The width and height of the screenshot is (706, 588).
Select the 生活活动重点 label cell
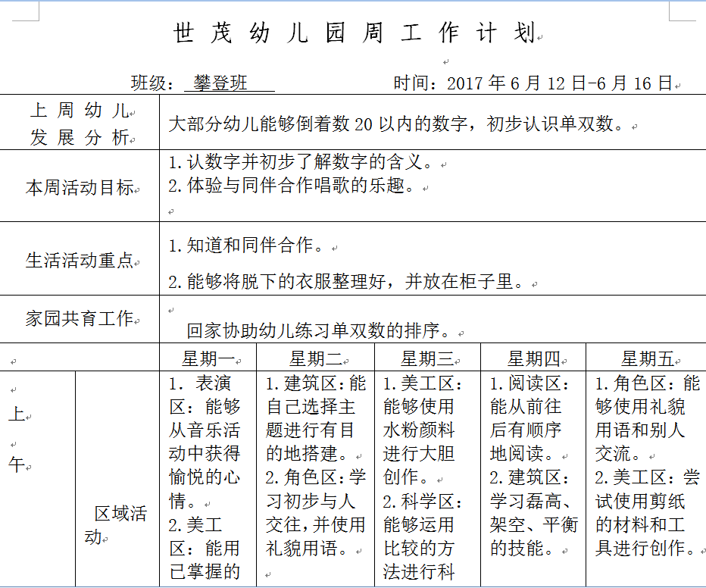pos(80,261)
